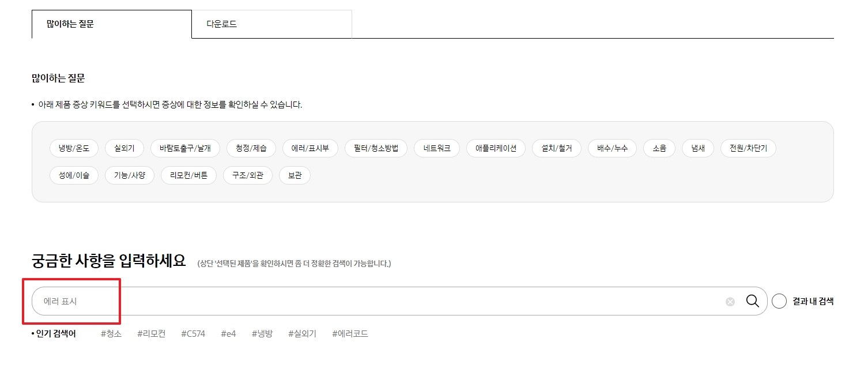Open the #청소 popular search link
868x387 pixels.
click(112, 333)
